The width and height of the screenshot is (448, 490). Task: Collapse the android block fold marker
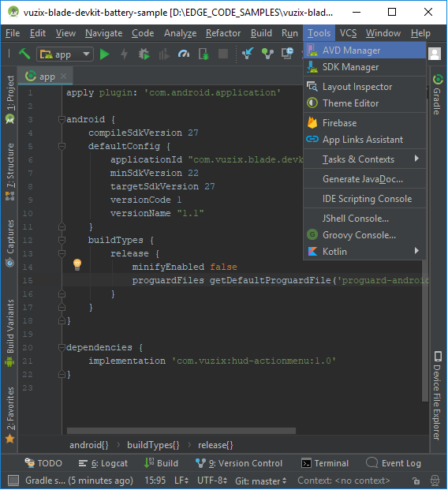point(62,119)
